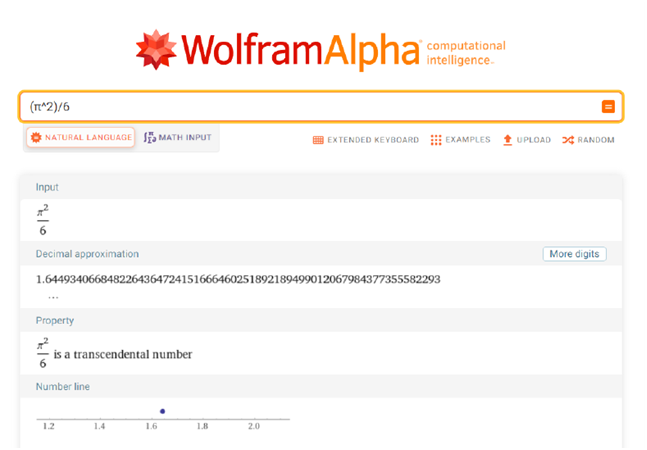Click the blue point on the number line
647x450 pixels.
pos(163,411)
